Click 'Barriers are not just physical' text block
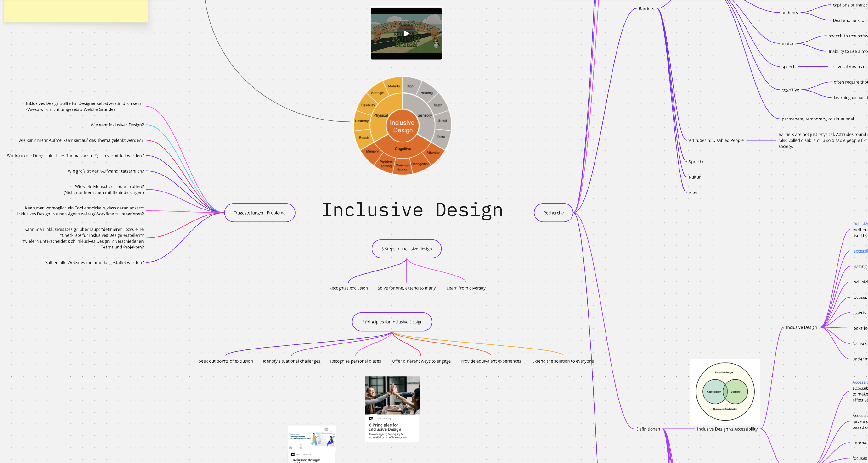Image resolution: width=868 pixels, height=463 pixels. 823,140
